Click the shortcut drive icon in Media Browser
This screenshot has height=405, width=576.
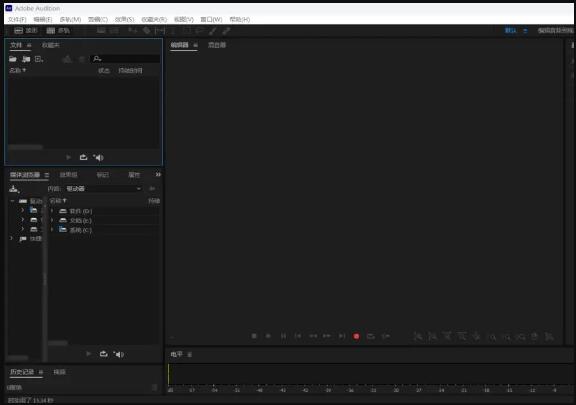pyautogui.click(x=14, y=189)
